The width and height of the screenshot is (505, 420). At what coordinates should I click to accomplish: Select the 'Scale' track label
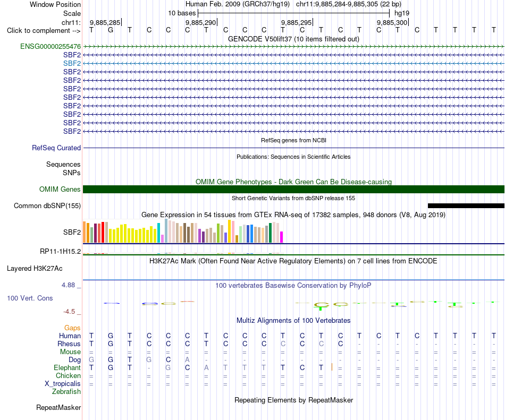72,13
